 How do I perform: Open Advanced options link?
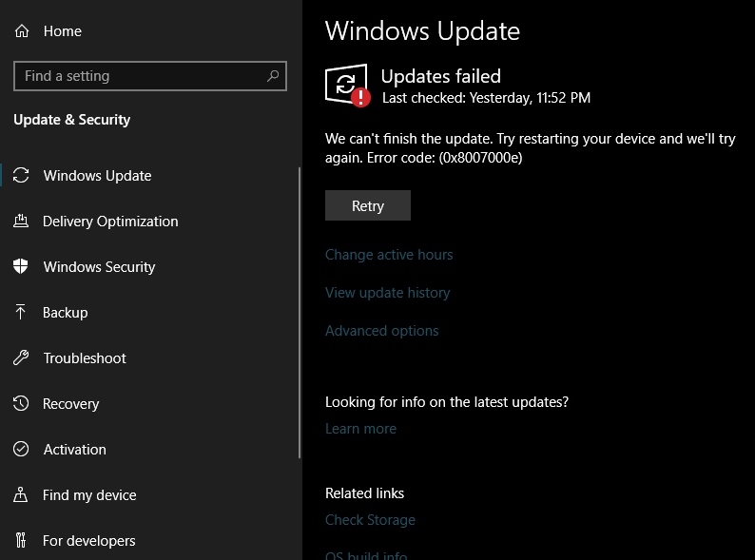point(382,330)
